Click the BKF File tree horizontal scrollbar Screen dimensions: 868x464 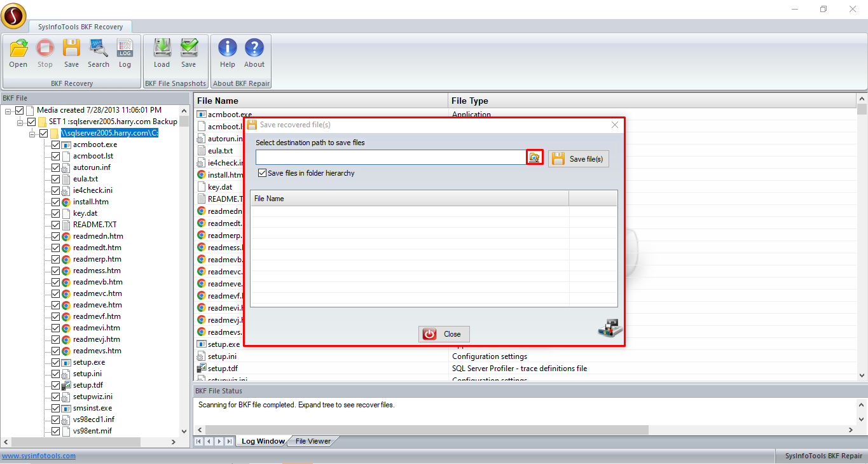tap(90, 442)
